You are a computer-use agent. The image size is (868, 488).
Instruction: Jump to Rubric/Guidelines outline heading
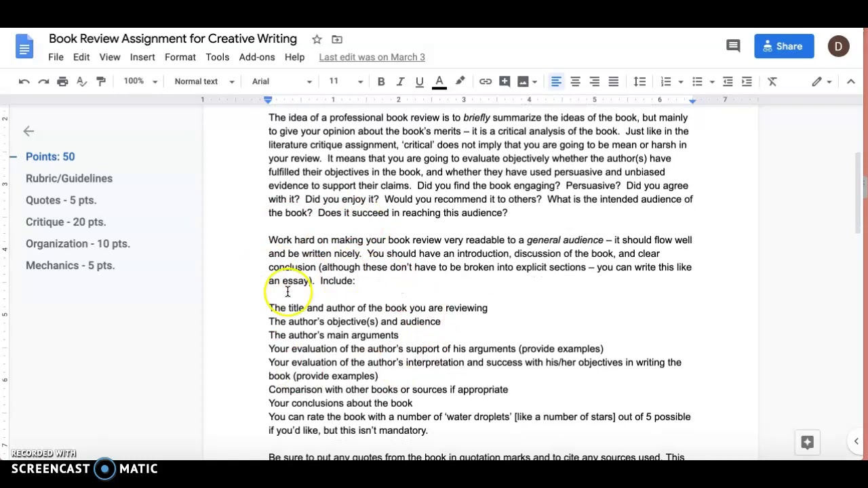[69, 178]
